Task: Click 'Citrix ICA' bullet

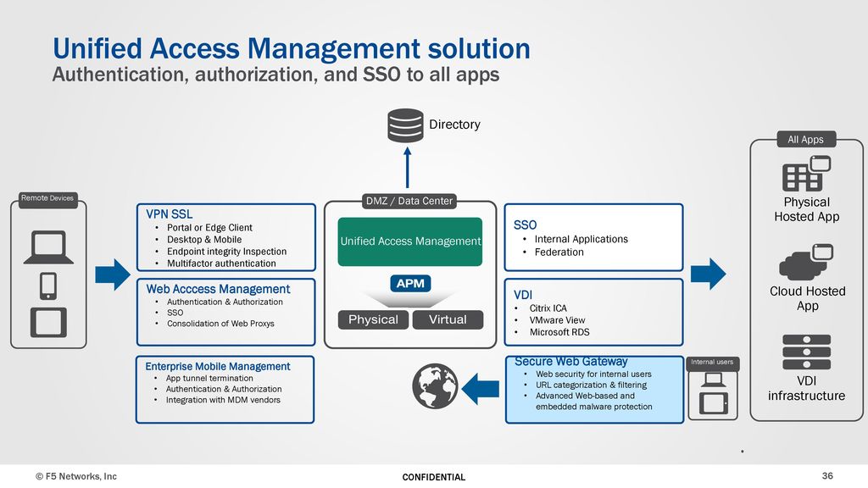Action: [x=548, y=308]
